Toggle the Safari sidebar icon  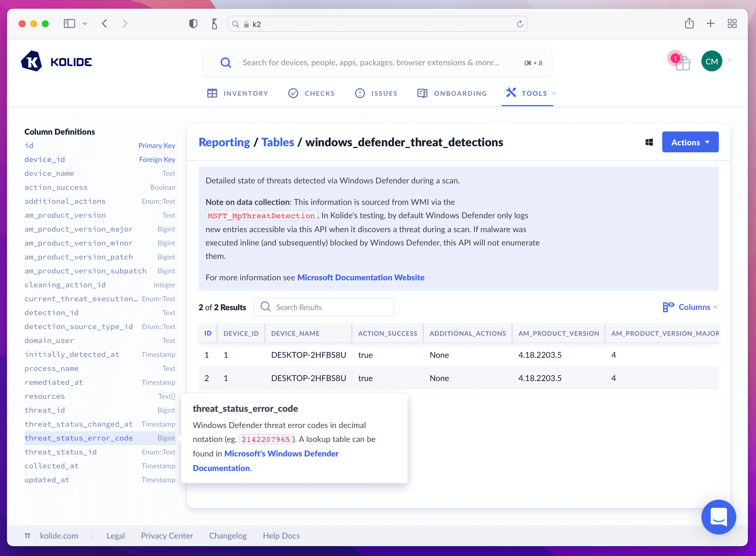69,24
